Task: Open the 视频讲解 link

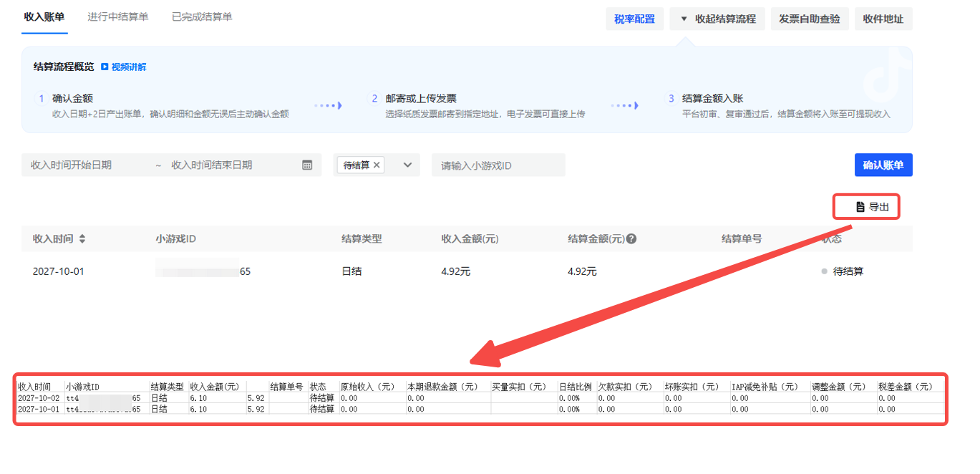Action: pos(129,67)
